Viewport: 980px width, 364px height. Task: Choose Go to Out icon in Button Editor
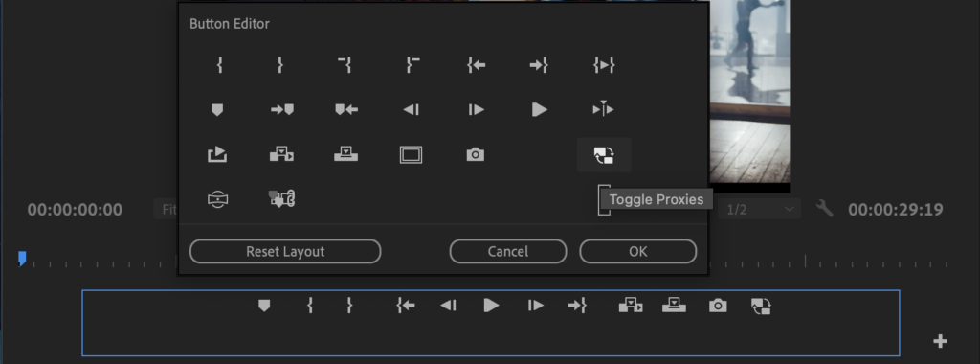pyautogui.click(x=539, y=64)
